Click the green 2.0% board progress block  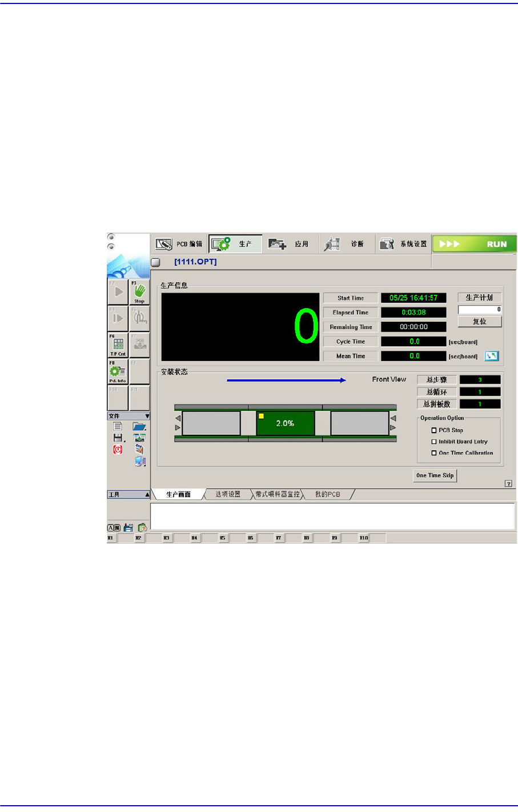[286, 423]
